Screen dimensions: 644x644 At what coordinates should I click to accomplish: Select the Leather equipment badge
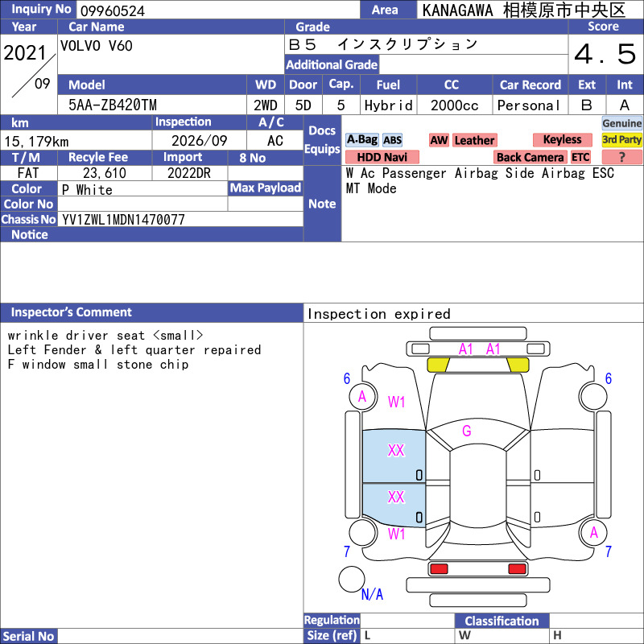pyautogui.click(x=475, y=140)
